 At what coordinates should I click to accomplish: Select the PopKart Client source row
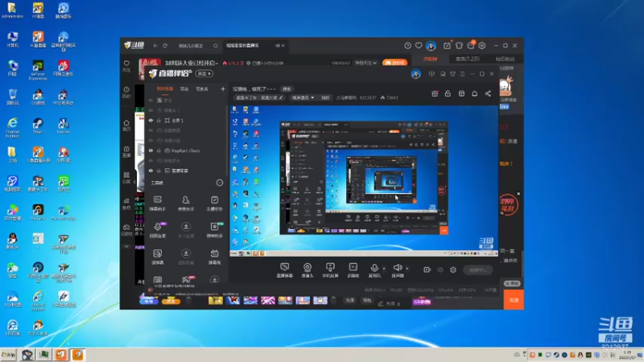click(x=186, y=150)
